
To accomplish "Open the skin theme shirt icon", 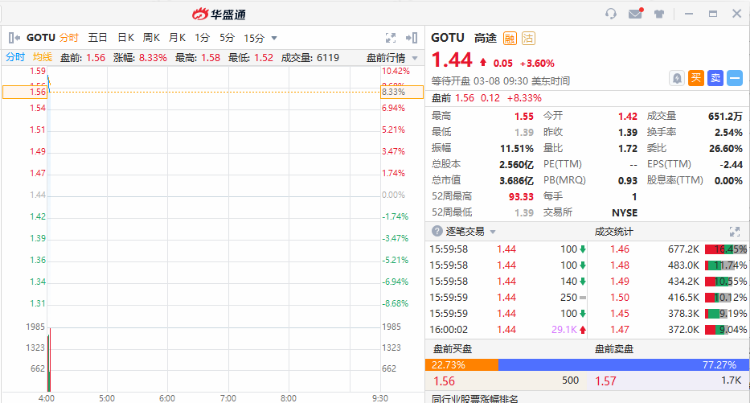I will pyautogui.click(x=660, y=13).
